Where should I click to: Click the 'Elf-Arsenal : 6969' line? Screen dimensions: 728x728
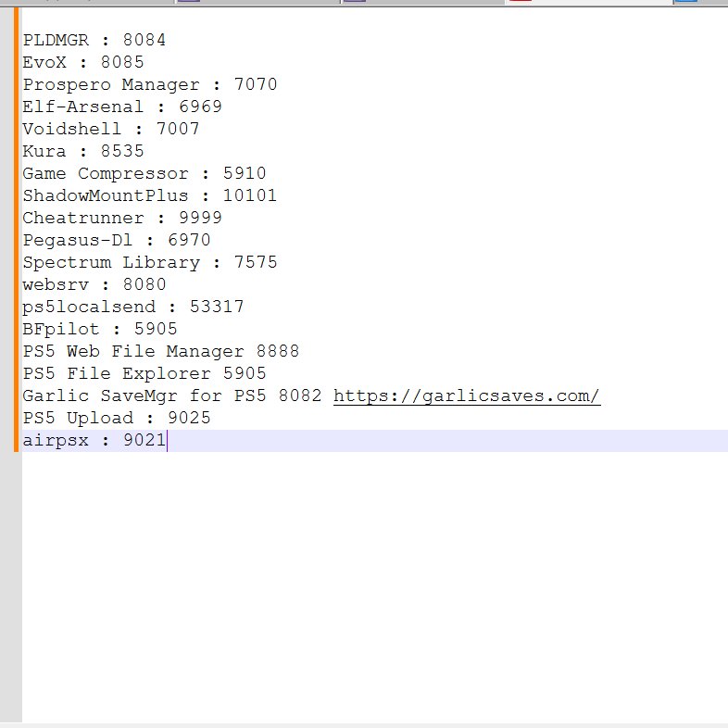pyautogui.click(x=122, y=107)
